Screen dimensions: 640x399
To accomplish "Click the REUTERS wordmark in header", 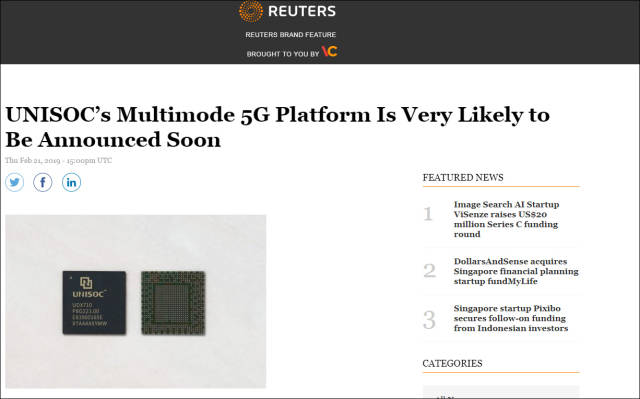I will pos(302,11).
